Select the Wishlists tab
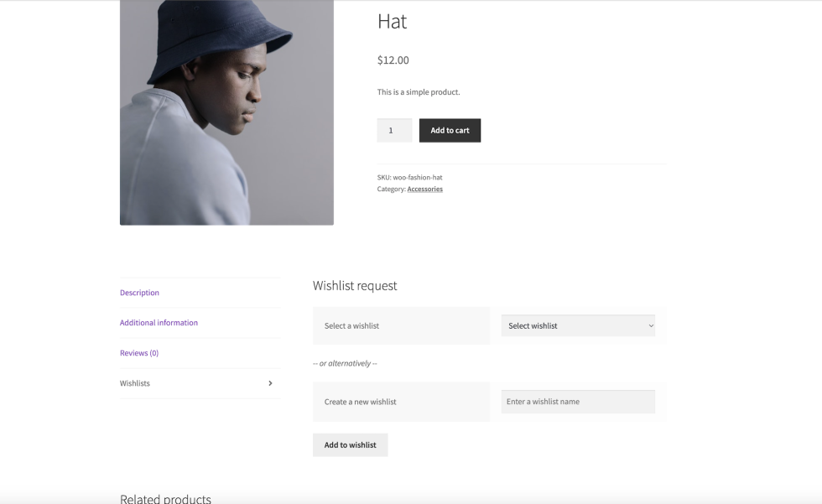Screen dimensions: 822x504 coord(135,383)
